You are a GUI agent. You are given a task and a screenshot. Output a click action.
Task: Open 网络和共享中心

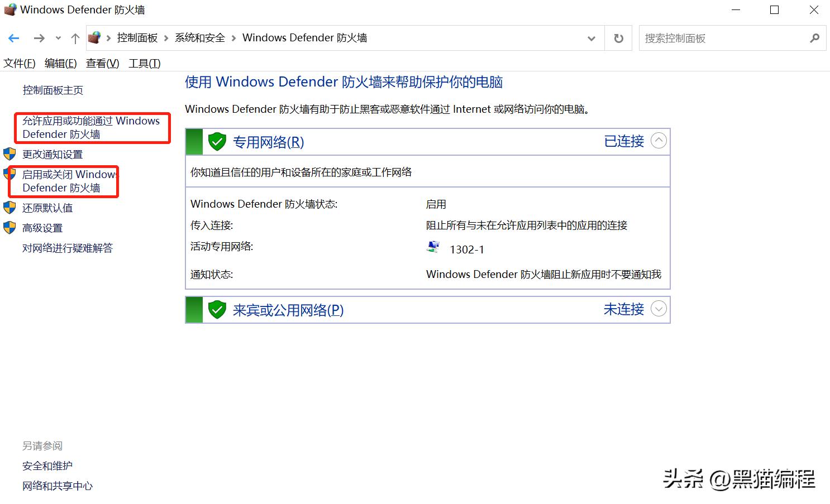click(x=58, y=486)
